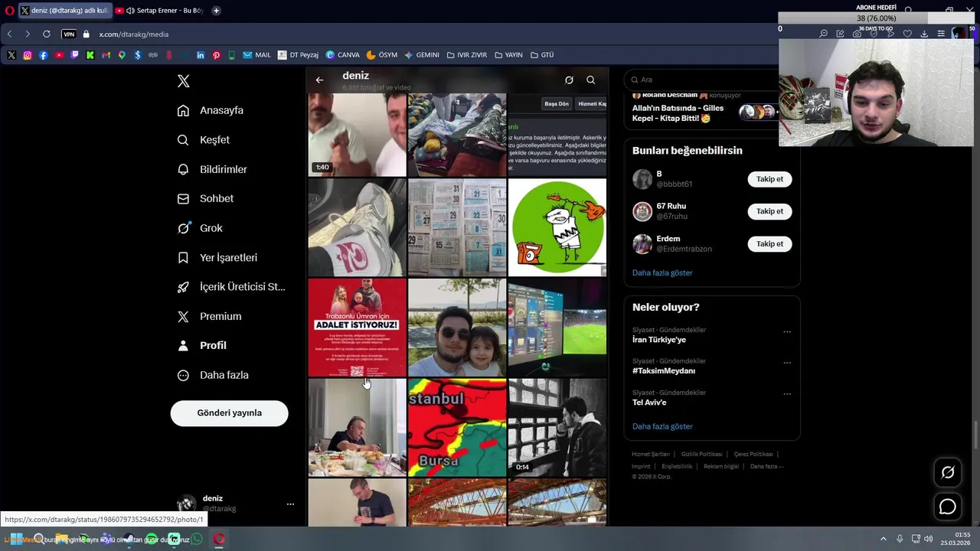This screenshot has height=551, width=980.
Task: Open the Istanbul Bursa map thumbnail
Action: pos(457,428)
